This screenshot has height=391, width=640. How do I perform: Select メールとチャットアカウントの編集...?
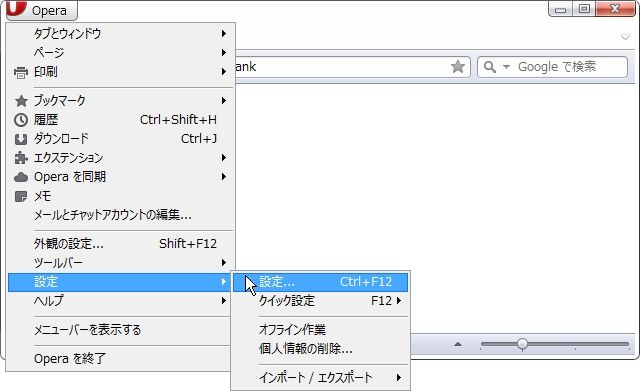[121, 215]
